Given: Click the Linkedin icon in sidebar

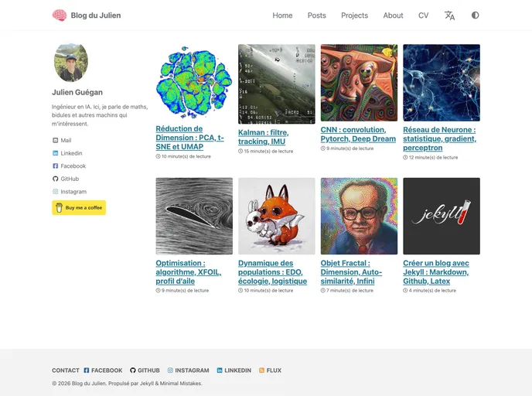Looking at the screenshot, I should pyautogui.click(x=55, y=153).
